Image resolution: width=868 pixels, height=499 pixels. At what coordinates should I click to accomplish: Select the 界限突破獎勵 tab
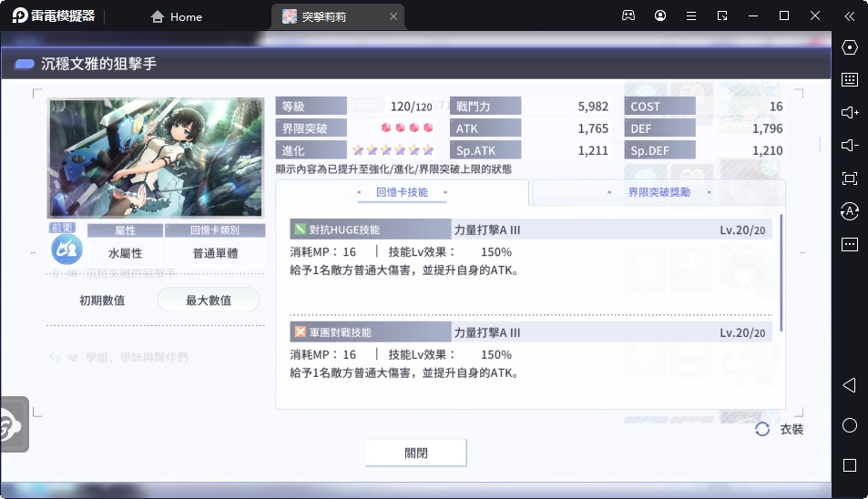[x=659, y=192]
